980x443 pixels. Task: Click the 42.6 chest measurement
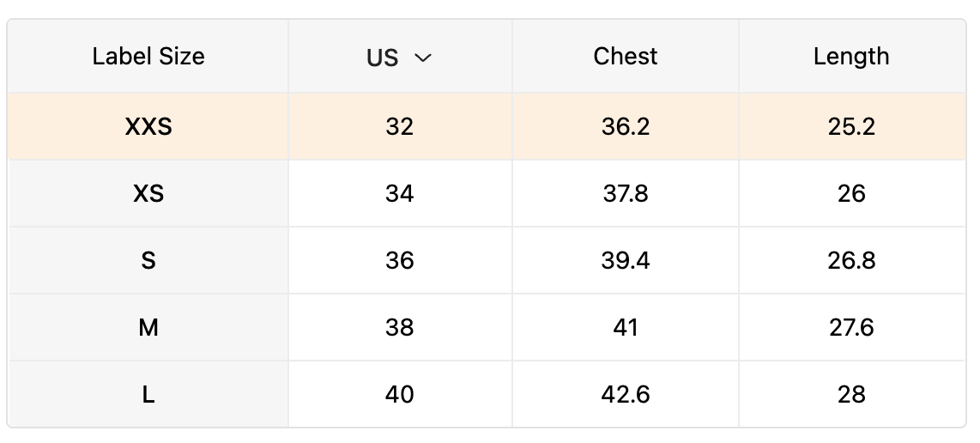(626, 395)
